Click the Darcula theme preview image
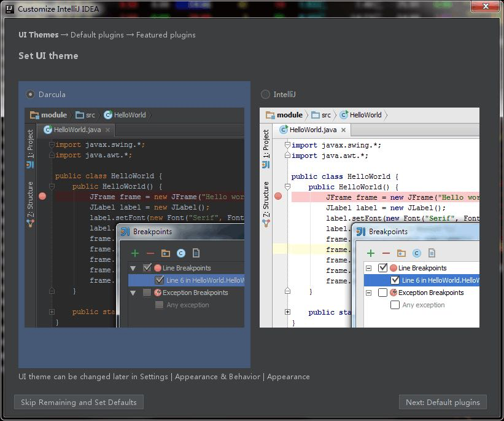504x421 pixels. (x=134, y=218)
